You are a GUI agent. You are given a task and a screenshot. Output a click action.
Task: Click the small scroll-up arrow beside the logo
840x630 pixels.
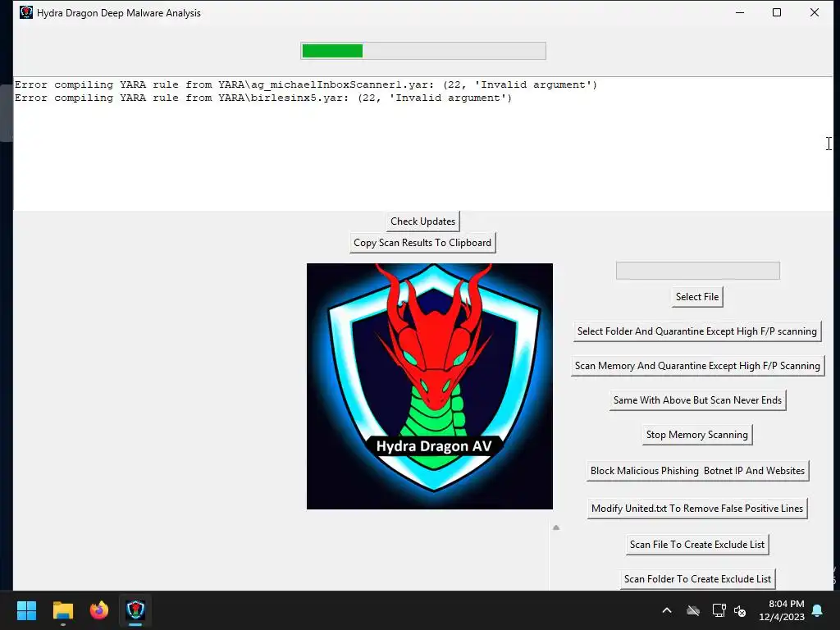tap(556, 527)
